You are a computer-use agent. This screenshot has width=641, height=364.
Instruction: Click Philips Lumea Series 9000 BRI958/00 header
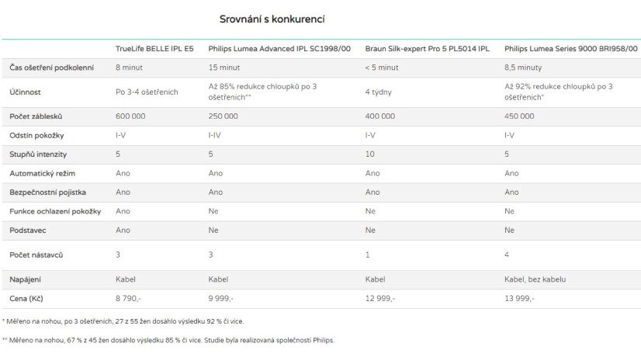coord(570,49)
